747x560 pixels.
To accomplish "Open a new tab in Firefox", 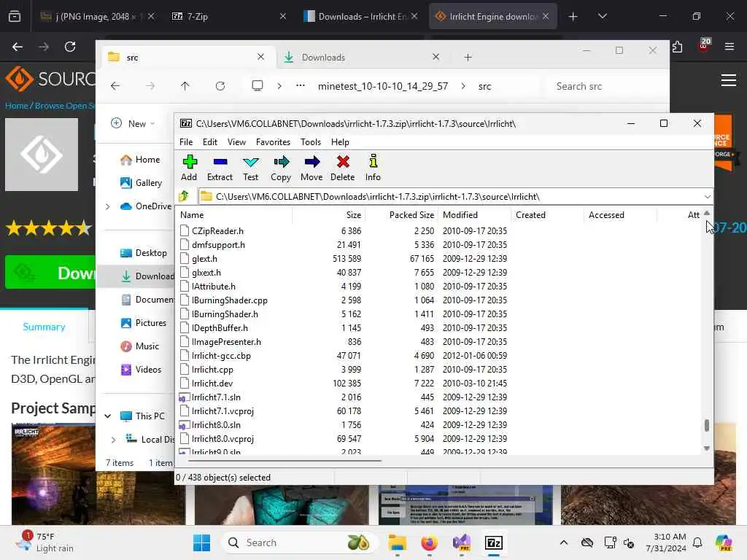I will tap(573, 16).
